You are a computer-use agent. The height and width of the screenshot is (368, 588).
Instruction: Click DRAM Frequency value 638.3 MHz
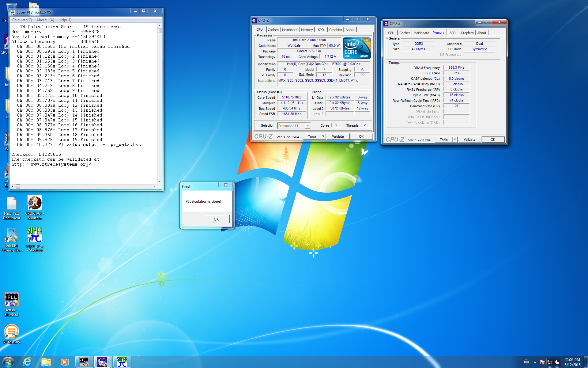click(456, 68)
